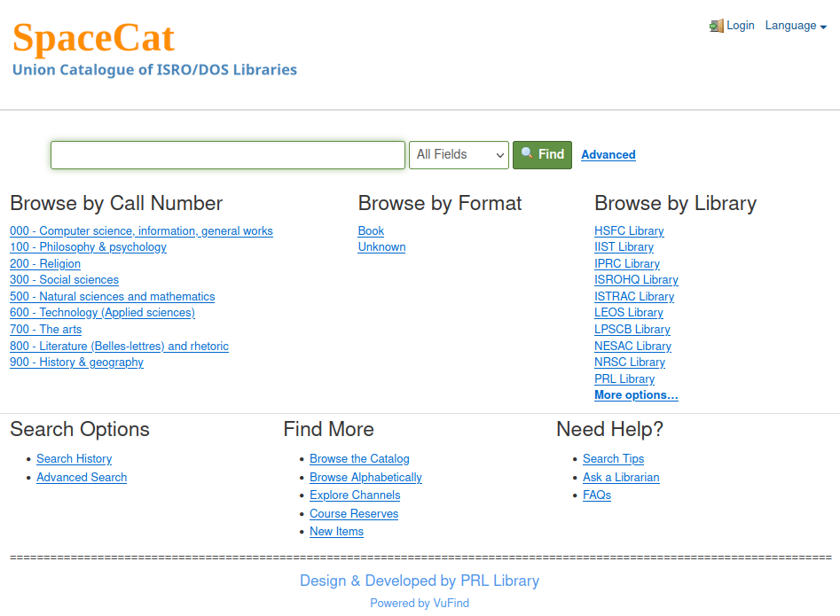840x616 pixels.
Task: Browse 300 - Social sciences
Action: click(64, 279)
